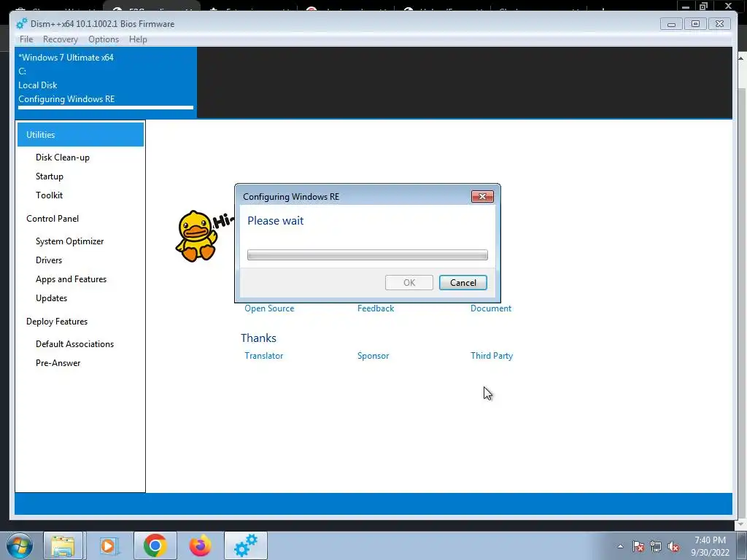
Task: Click the image tile progress bar
Action: 106,108
